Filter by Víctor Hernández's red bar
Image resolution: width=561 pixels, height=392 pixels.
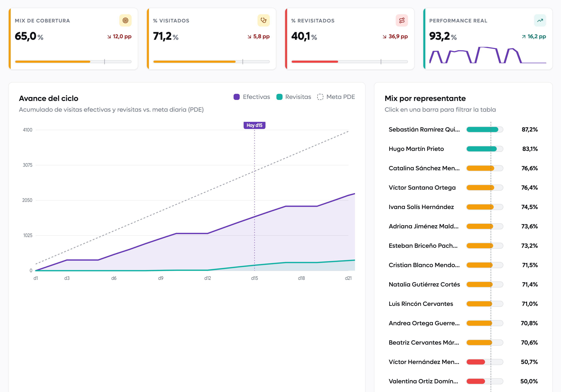click(x=485, y=362)
